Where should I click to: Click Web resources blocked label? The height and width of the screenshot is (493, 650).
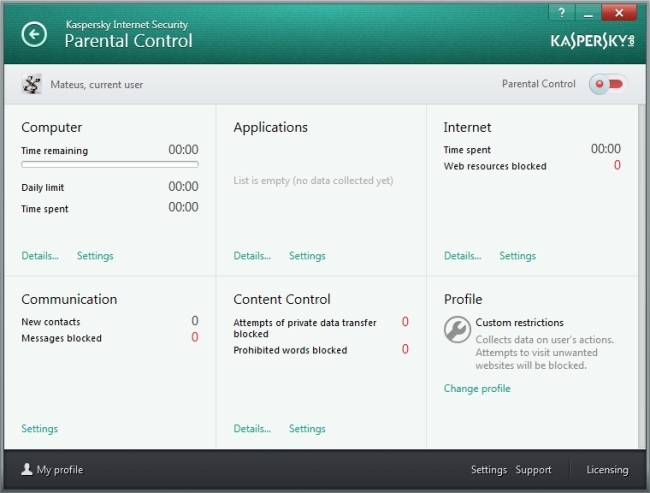point(495,166)
